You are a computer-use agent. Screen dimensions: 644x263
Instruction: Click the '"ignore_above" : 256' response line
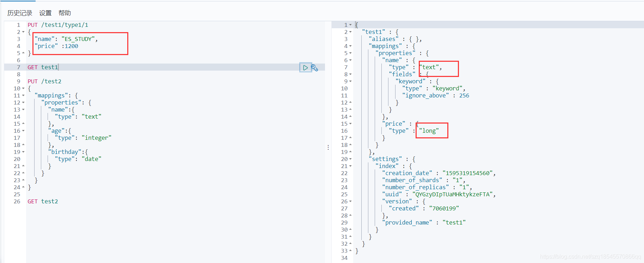(436, 95)
